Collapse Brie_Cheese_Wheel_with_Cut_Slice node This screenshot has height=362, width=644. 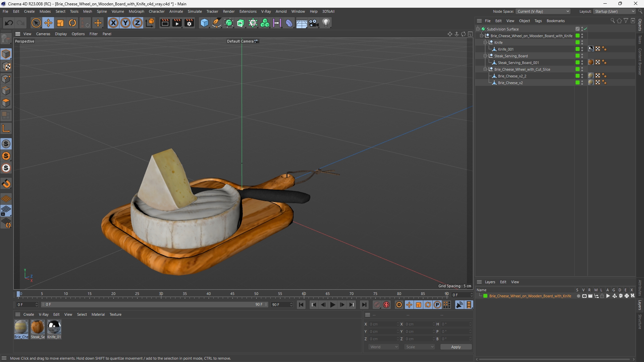click(x=485, y=69)
